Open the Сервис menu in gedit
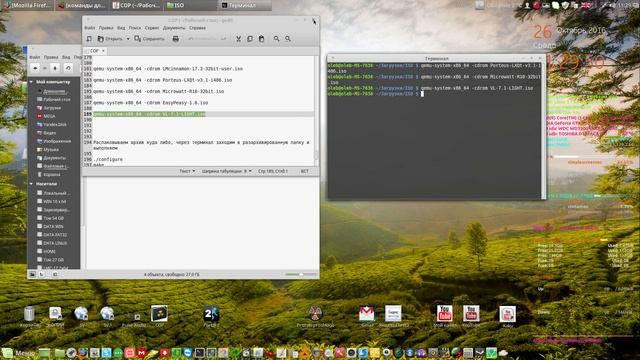This screenshot has width=640, height=360. [x=152, y=28]
